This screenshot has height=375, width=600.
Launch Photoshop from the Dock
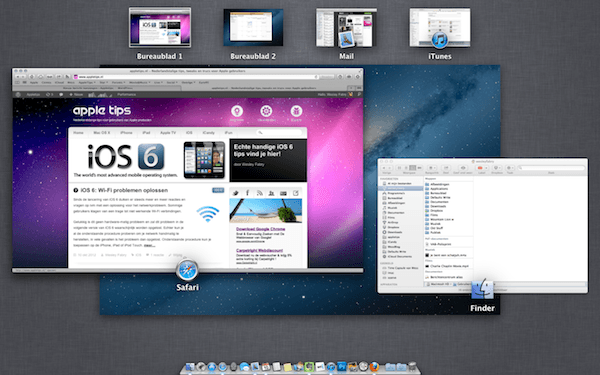tap(342, 366)
